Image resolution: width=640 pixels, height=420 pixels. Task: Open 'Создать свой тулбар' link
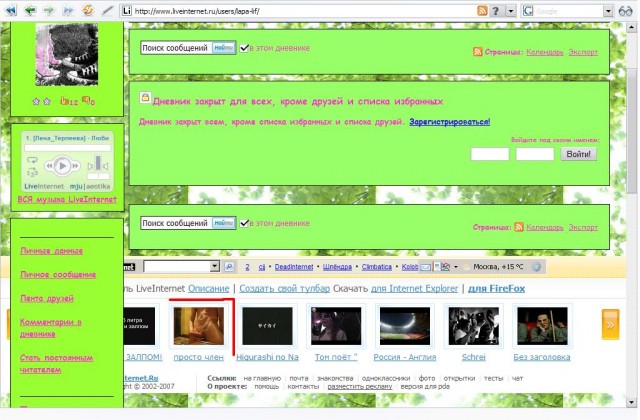click(284, 289)
